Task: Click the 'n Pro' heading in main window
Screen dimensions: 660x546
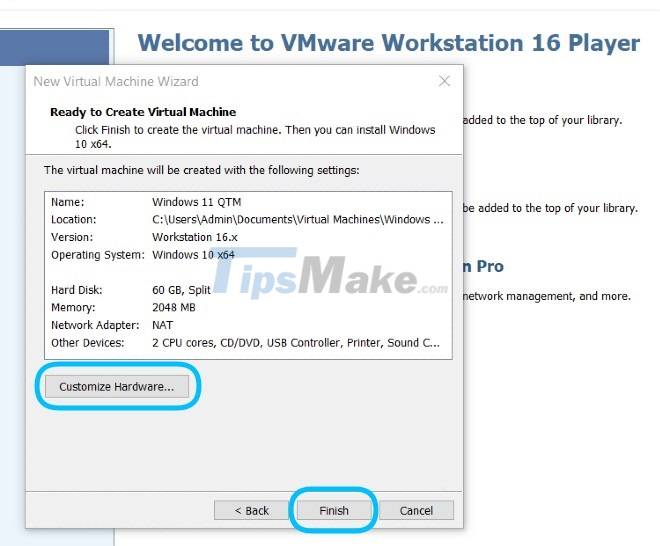Action: [483, 266]
